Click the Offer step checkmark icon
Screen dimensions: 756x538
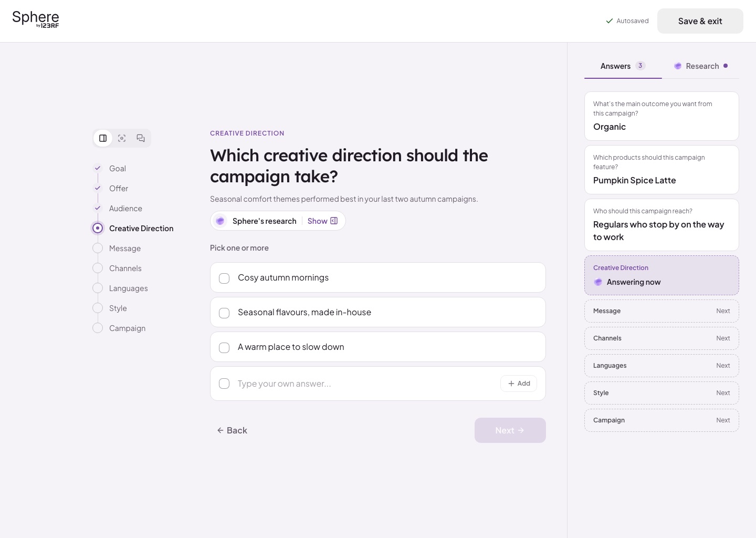pyautogui.click(x=98, y=188)
